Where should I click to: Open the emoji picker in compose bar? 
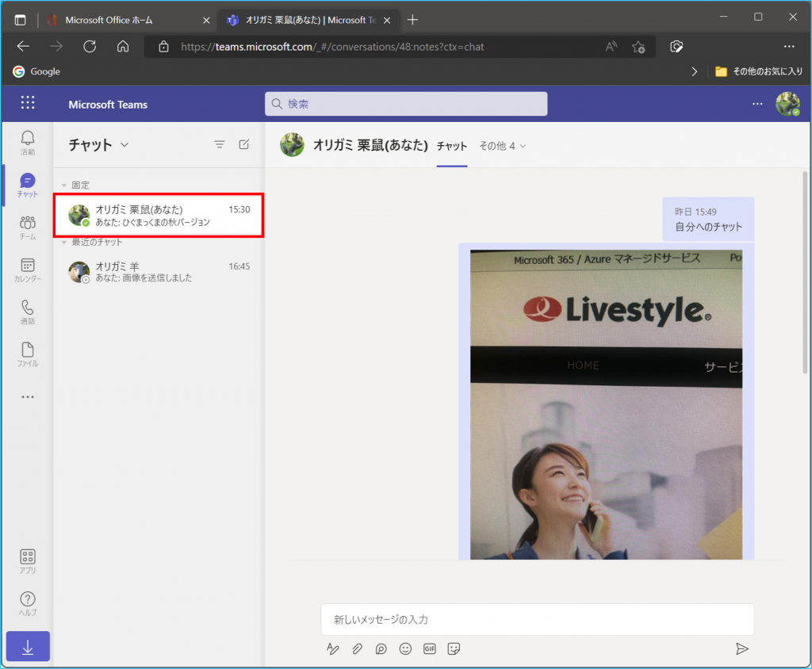pyautogui.click(x=405, y=649)
